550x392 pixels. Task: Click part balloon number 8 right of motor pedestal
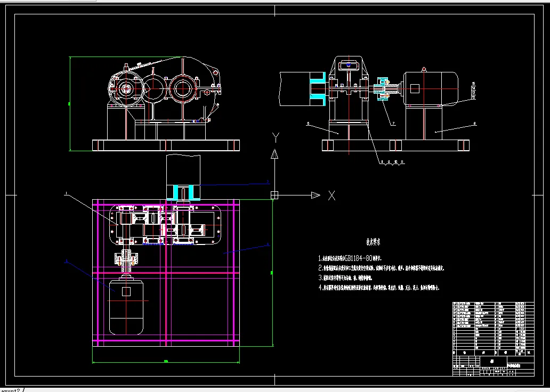(x=474, y=124)
